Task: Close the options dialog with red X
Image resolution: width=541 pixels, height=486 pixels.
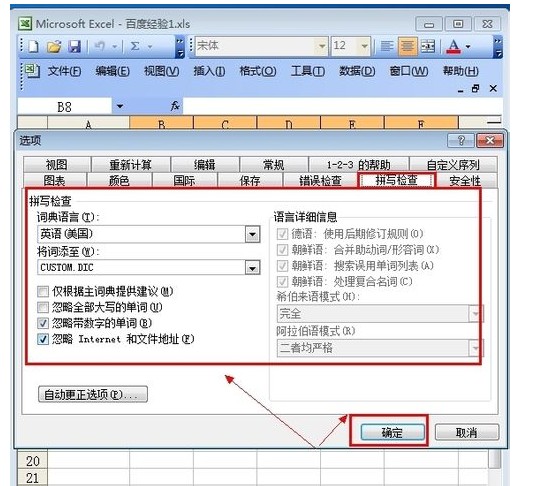Action: 490,140
